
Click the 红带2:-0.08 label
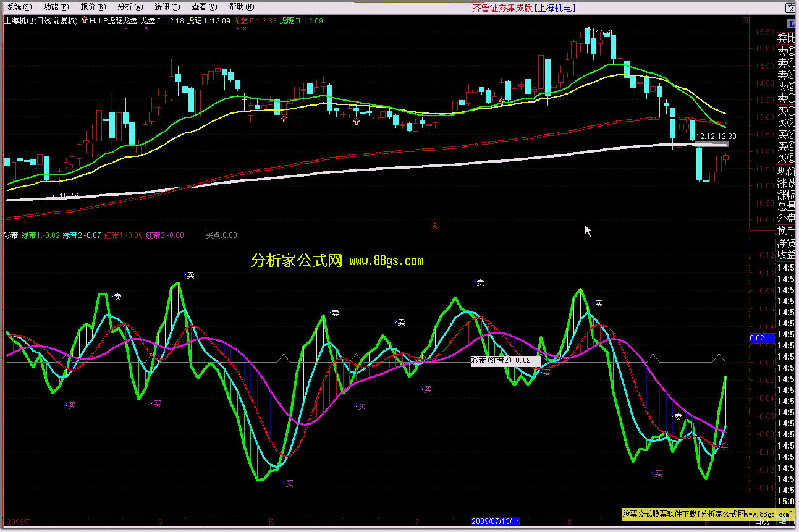(x=165, y=235)
